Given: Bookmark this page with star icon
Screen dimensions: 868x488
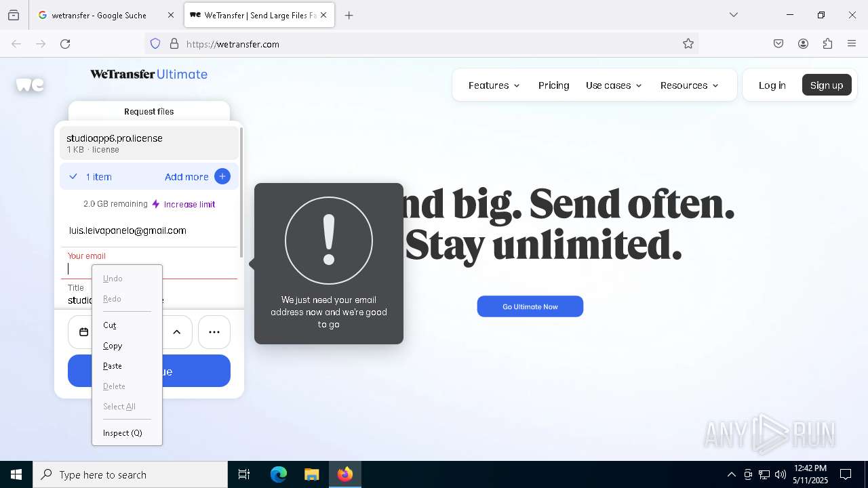Looking at the screenshot, I should [688, 44].
